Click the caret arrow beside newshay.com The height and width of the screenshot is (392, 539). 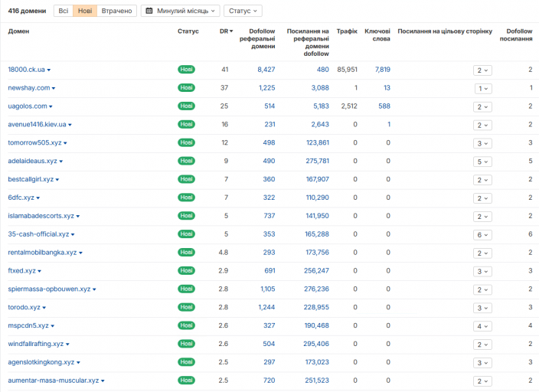(x=54, y=88)
